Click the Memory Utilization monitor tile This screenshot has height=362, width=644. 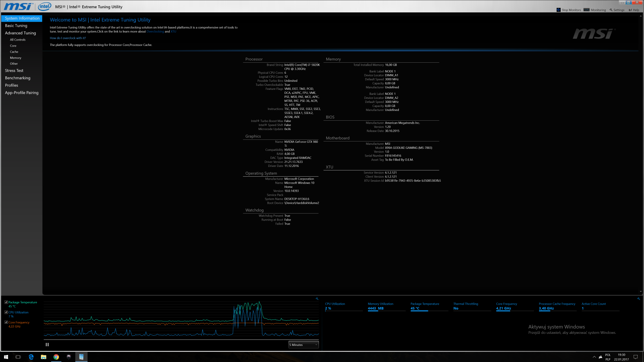(x=386, y=307)
